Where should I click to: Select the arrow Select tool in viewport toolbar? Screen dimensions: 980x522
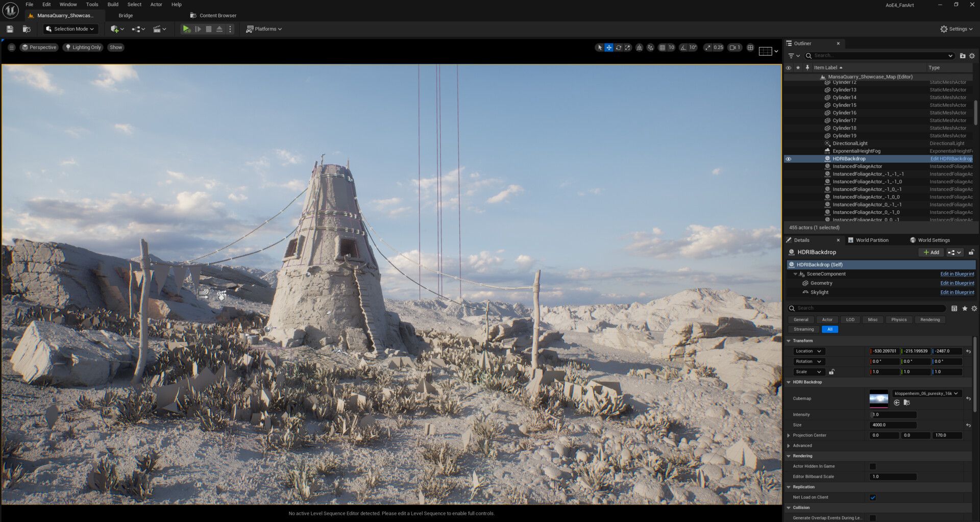pos(600,47)
